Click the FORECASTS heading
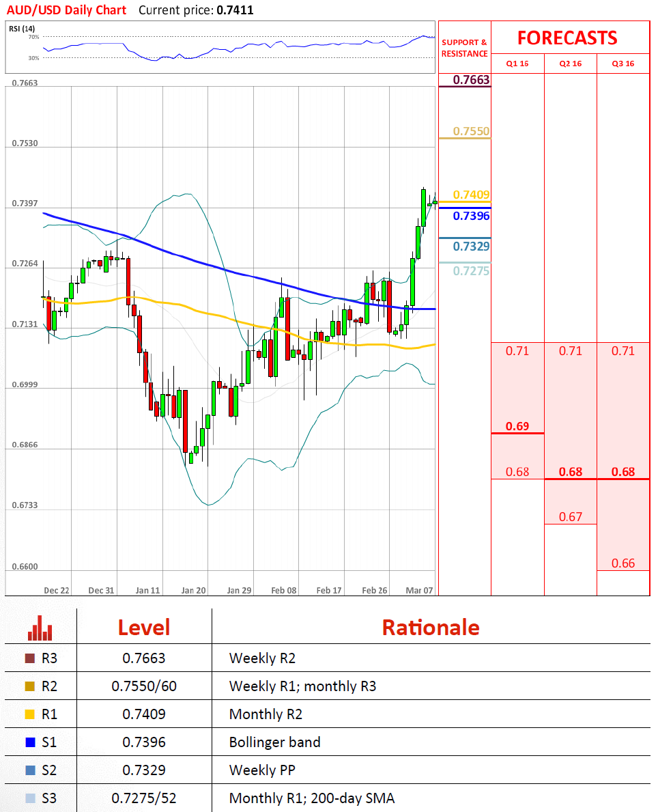The image size is (658, 812). [x=567, y=38]
